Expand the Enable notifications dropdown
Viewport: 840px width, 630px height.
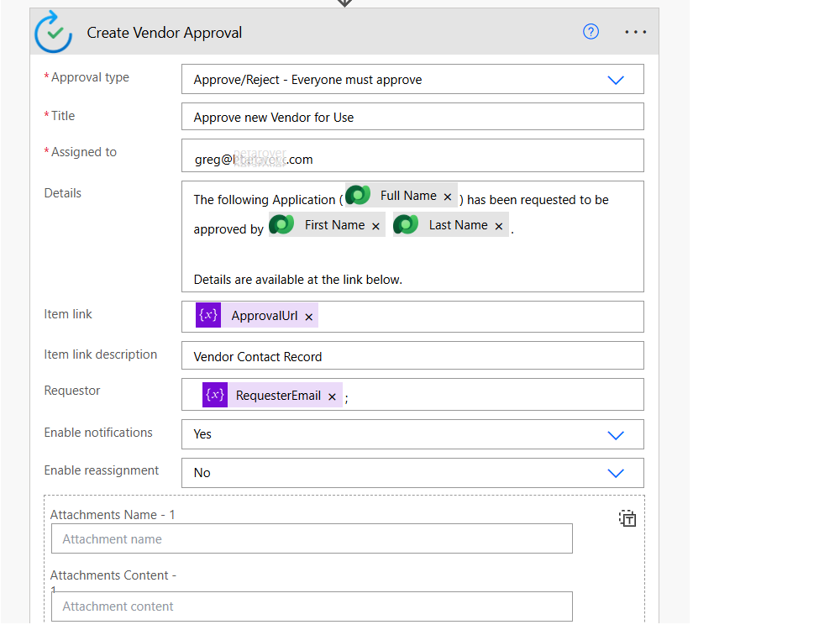[x=615, y=434]
